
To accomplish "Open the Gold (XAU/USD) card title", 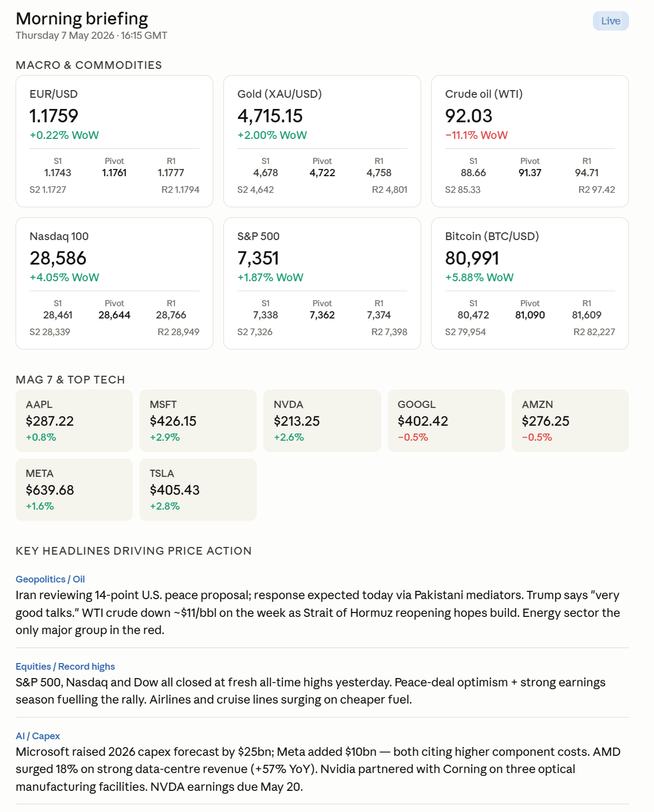I will 279,94.
